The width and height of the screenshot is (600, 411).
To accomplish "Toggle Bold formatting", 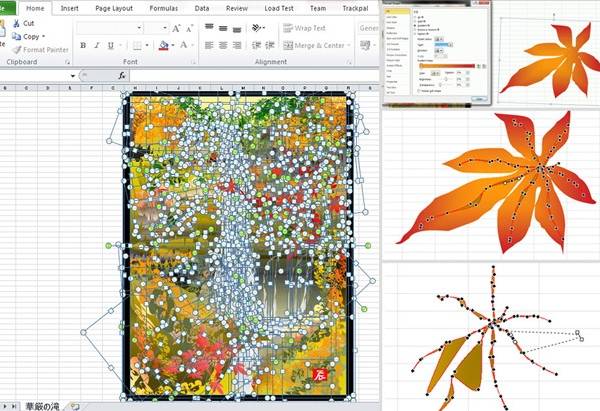I will coord(83,45).
